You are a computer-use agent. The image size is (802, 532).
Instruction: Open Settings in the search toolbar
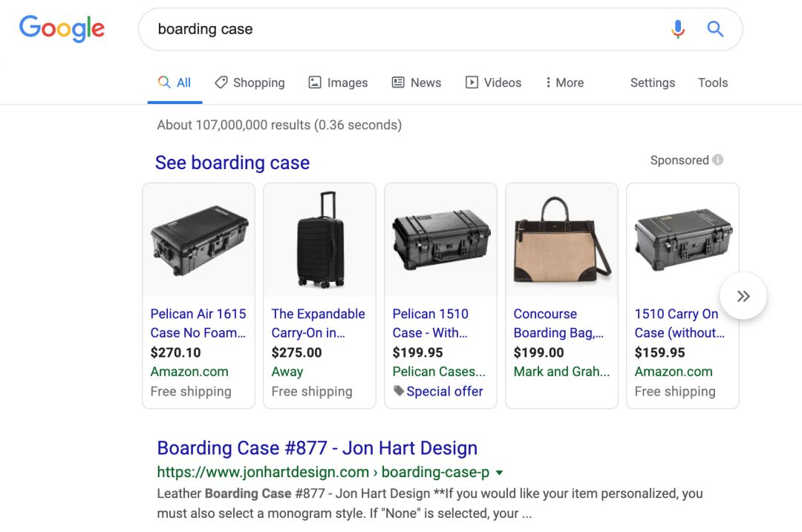653,82
